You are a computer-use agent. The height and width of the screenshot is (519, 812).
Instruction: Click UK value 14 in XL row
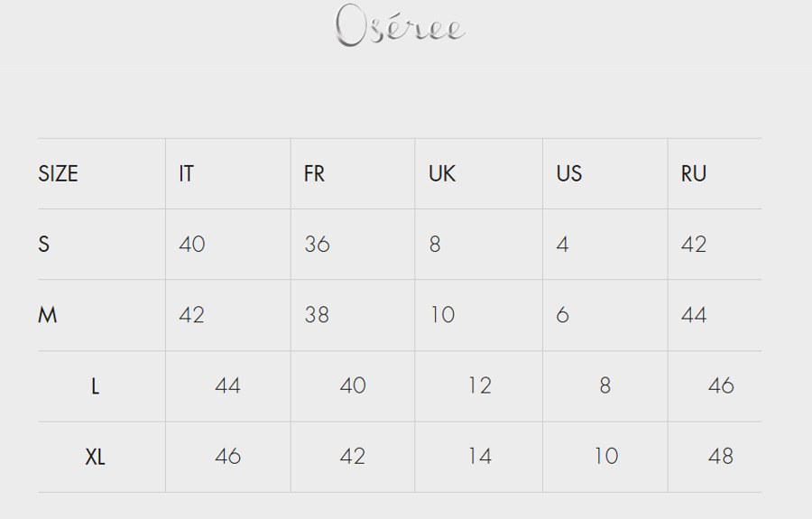[480, 457]
